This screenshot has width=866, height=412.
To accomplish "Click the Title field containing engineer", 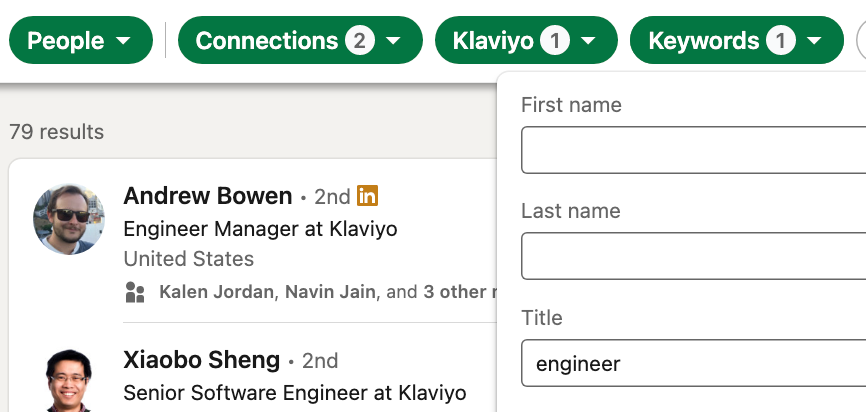I will [x=694, y=363].
